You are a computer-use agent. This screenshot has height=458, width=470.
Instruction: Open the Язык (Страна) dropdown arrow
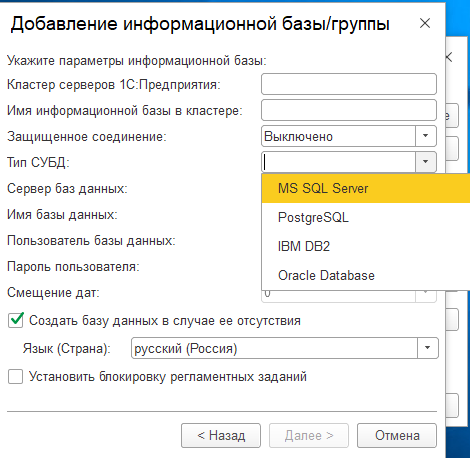pyautogui.click(x=428, y=348)
